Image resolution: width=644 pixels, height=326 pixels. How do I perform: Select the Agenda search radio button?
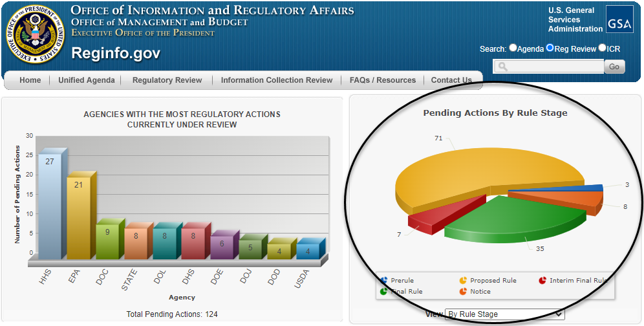tap(513, 48)
